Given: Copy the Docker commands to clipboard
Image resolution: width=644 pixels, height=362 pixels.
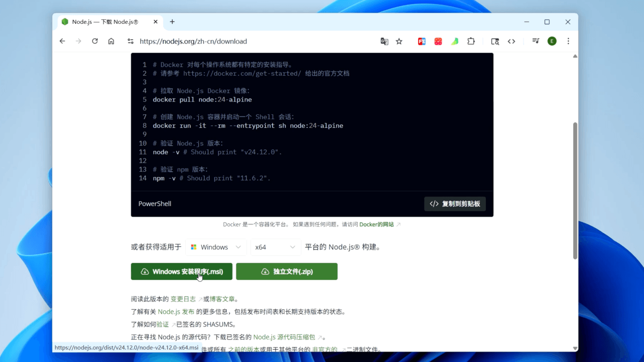Looking at the screenshot, I should point(455,204).
